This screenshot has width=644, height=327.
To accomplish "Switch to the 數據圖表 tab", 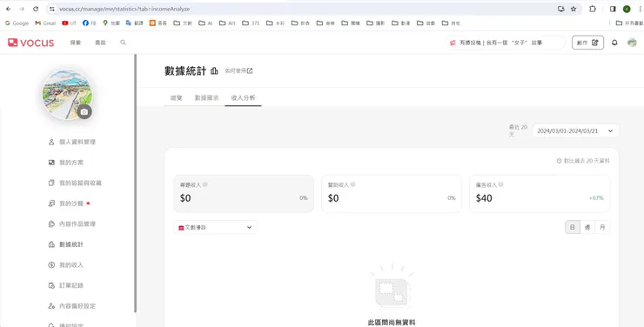I will click(206, 97).
